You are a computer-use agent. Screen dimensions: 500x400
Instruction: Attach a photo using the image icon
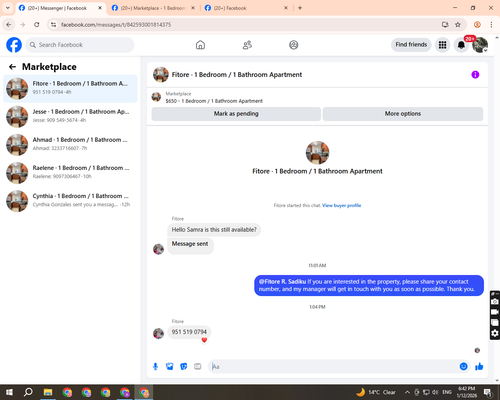pos(170,367)
